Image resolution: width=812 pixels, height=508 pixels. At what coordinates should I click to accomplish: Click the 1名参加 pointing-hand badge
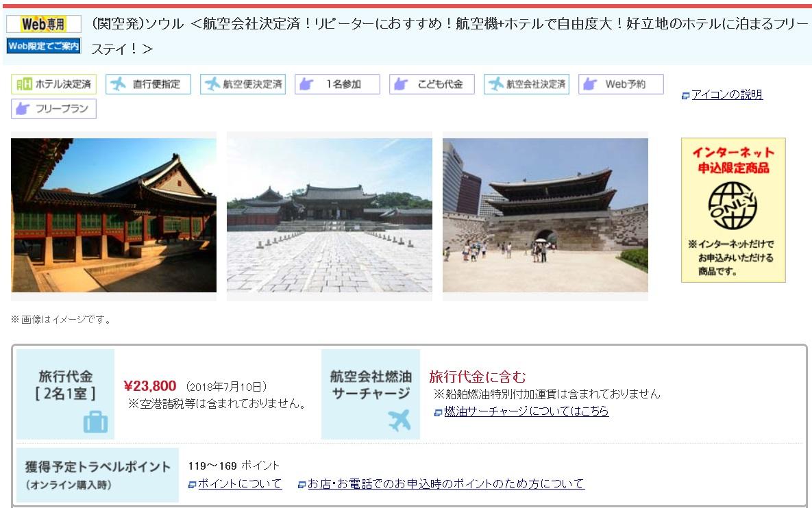coord(337,84)
